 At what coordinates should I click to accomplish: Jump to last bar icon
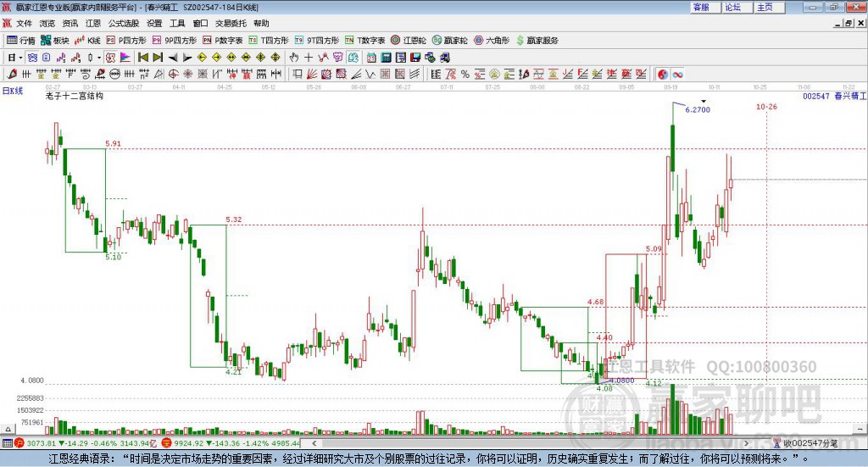tap(158, 58)
